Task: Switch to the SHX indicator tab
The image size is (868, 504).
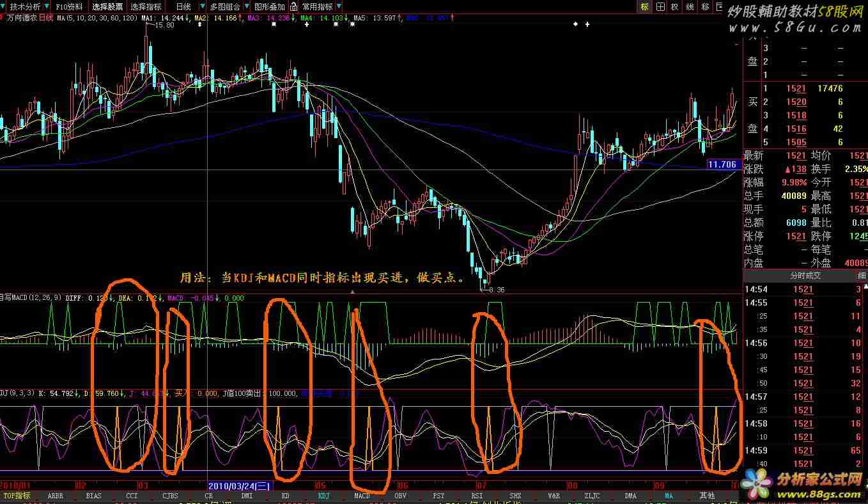Action: [515, 496]
